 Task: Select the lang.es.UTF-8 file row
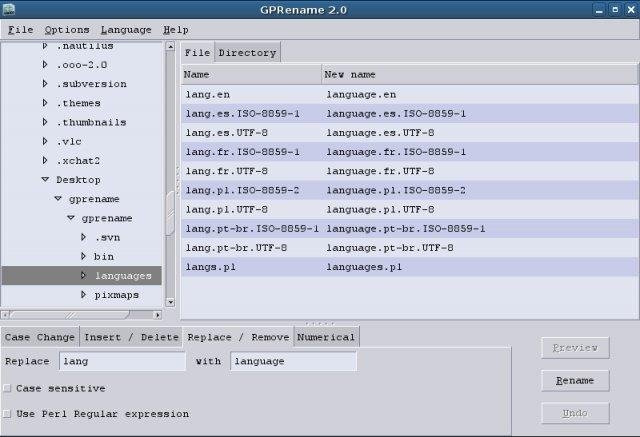click(409, 133)
